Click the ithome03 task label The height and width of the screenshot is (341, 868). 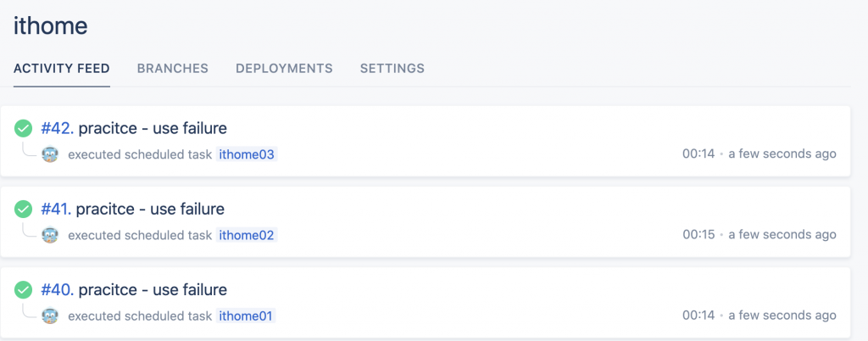[x=247, y=154]
